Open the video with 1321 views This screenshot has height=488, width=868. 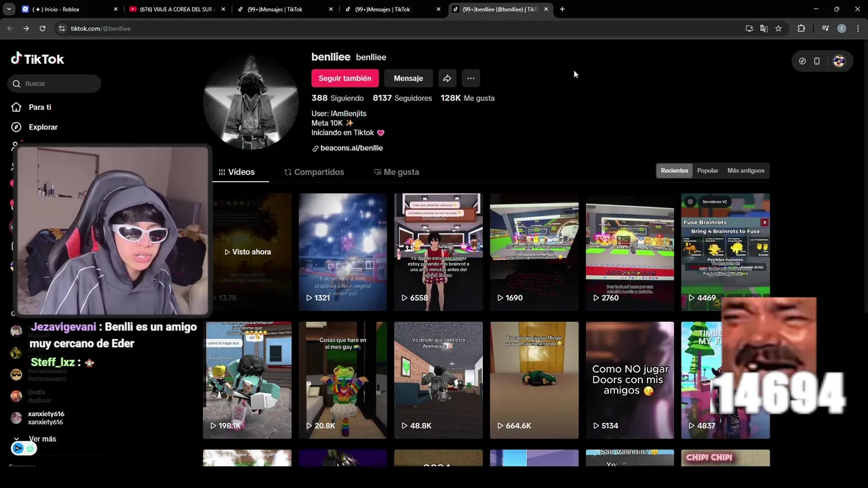[342, 252]
